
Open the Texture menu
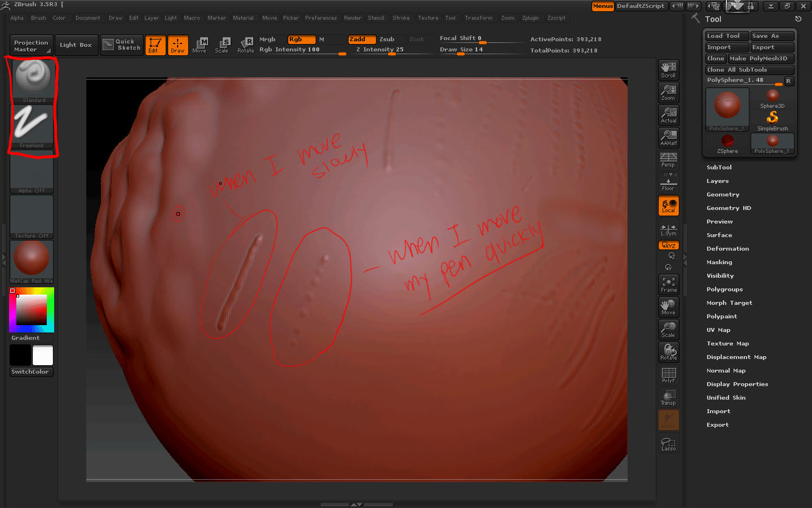point(428,17)
